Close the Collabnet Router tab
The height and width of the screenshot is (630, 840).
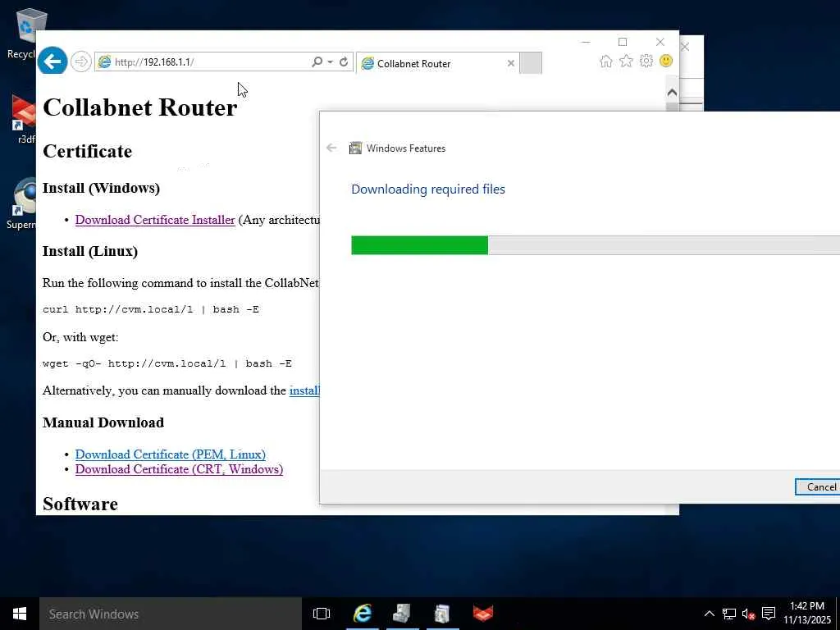point(510,63)
